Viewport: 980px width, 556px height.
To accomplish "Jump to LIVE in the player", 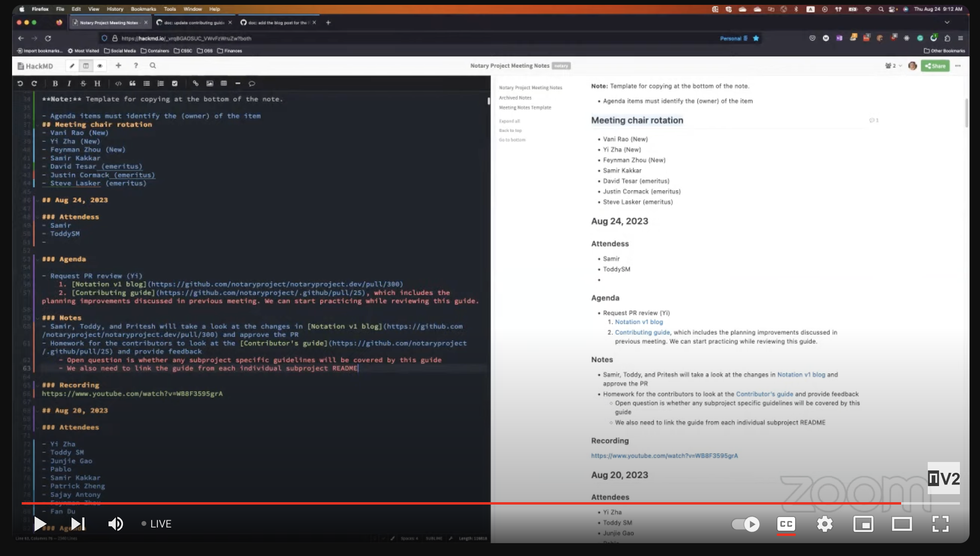I will [x=156, y=524].
